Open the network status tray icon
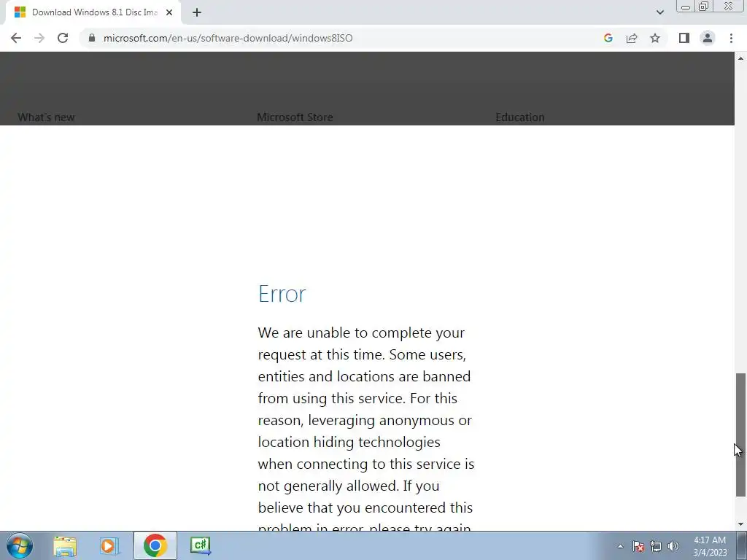 point(656,546)
